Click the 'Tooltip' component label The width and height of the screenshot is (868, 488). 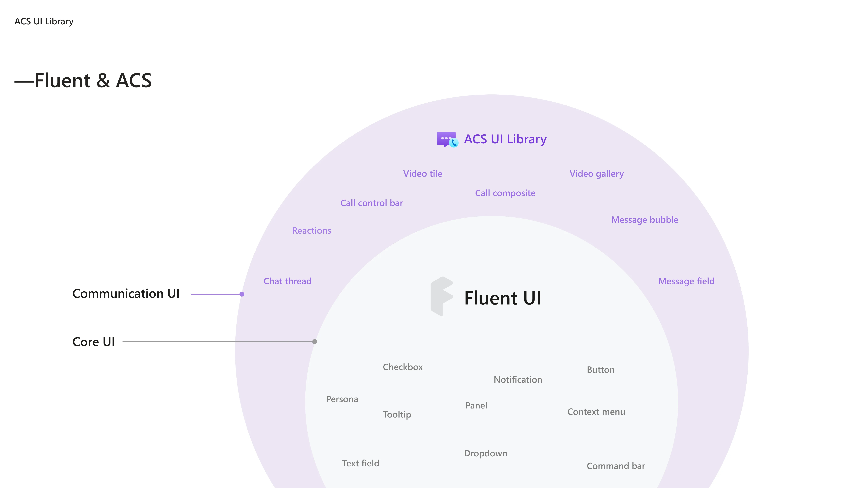click(x=397, y=415)
